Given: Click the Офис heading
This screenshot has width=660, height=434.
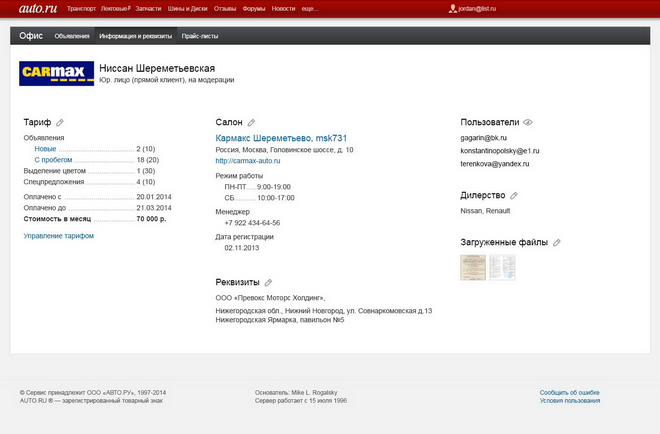Looking at the screenshot, I should click(x=31, y=36).
